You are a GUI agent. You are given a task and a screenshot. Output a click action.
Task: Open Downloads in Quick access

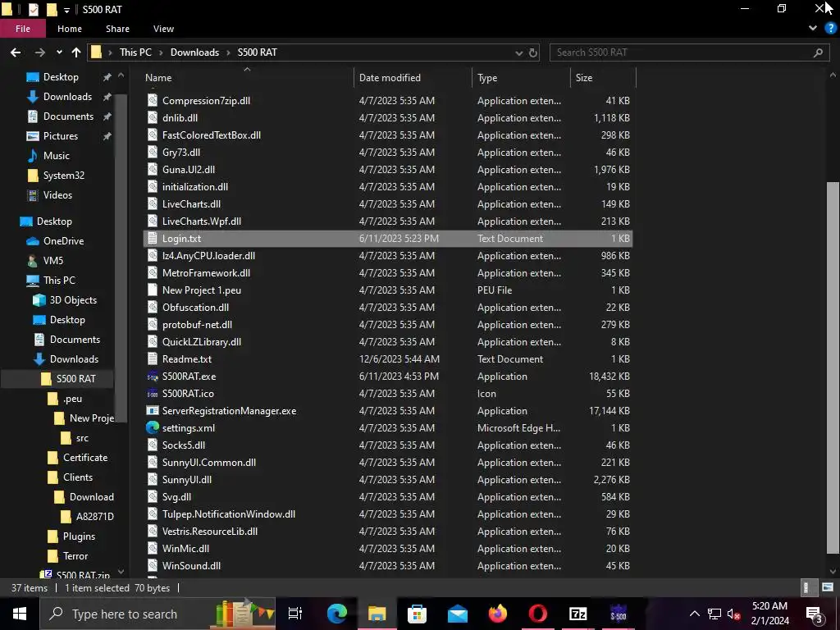point(67,97)
